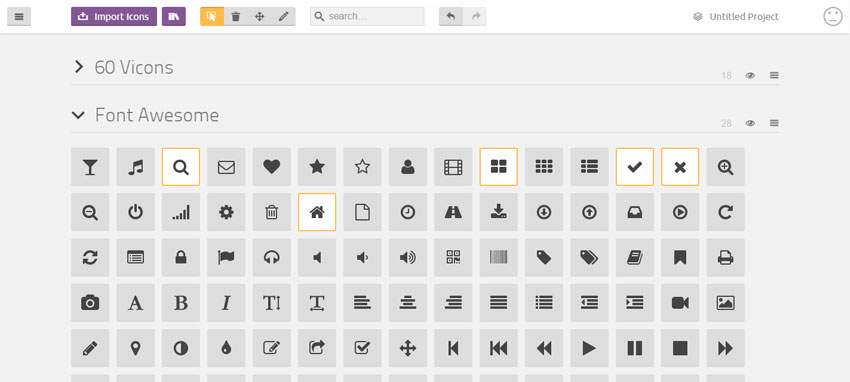This screenshot has width=850, height=382.
Task: Toggle visibility of 60 Vicons set
Action: pyautogui.click(x=750, y=76)
